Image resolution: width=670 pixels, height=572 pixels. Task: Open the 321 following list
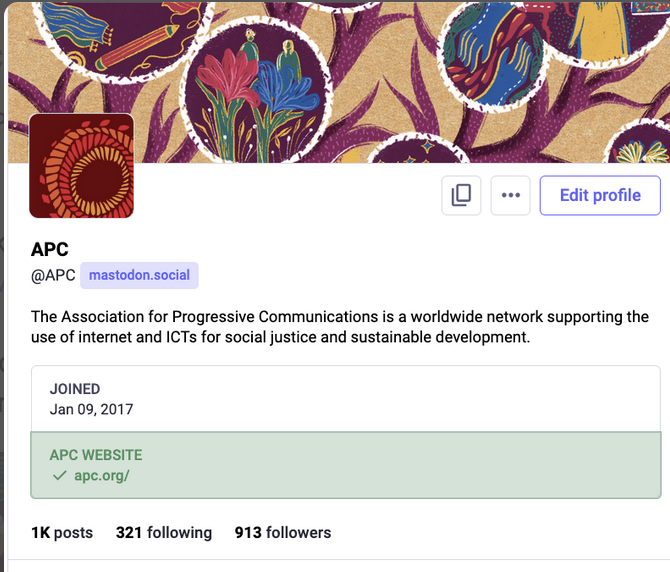click(164, 533)
